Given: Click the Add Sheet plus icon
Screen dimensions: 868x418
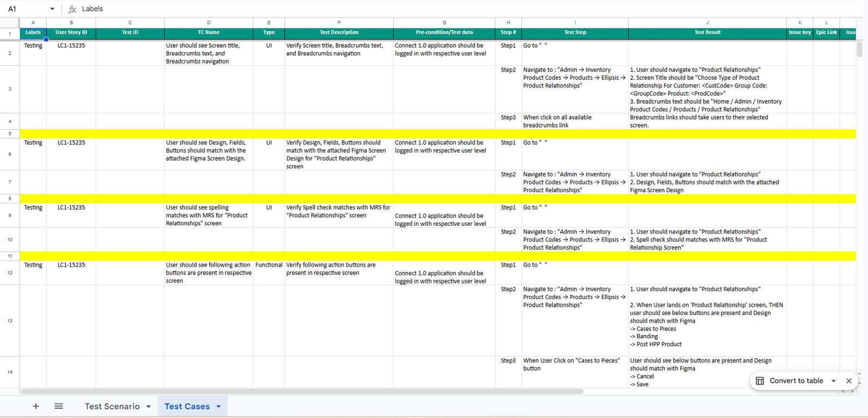Looking at the screenshot, I should click(x=36, y=406).
